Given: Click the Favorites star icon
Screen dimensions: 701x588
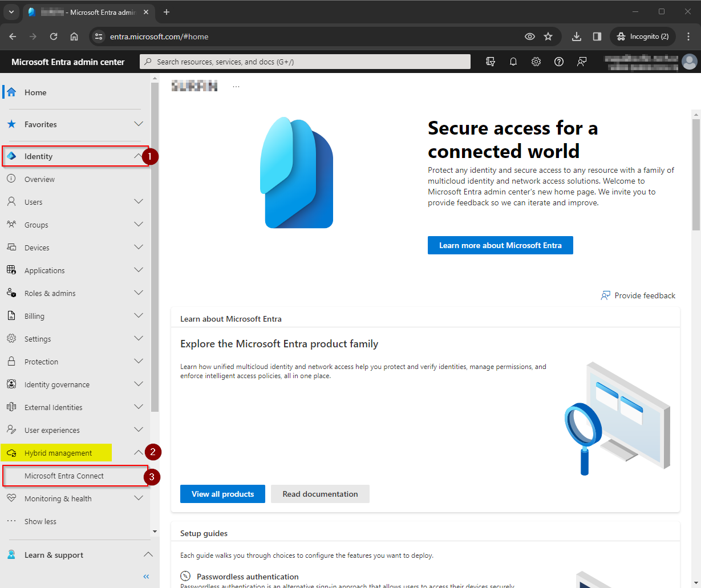Looking at the screenshot, I should pos(11,124).
